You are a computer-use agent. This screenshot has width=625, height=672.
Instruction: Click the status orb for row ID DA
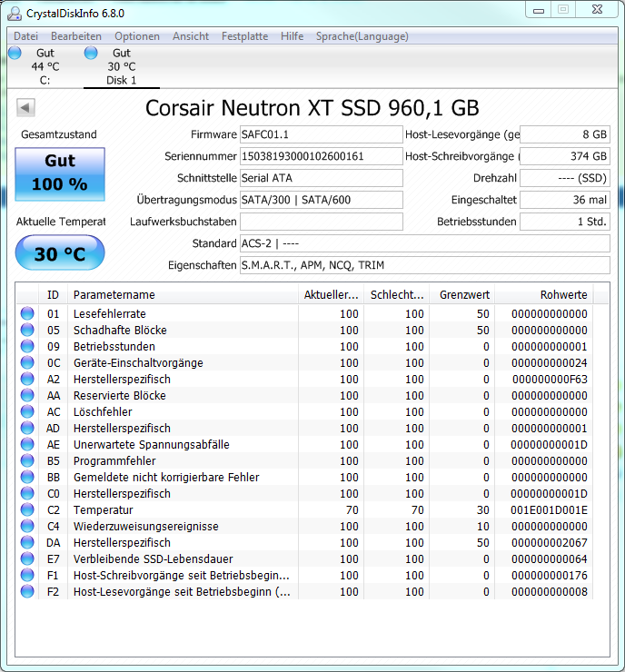[27, 542]
